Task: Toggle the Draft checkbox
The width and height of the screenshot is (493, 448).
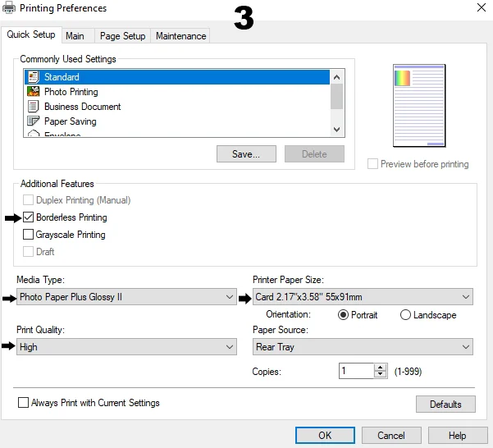Action: pyautogui.click(x=28, y=252)
